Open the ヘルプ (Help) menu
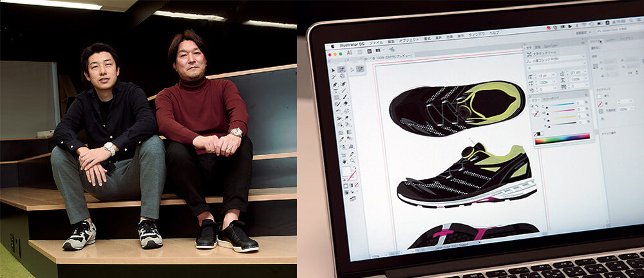 tap(494, 33)
